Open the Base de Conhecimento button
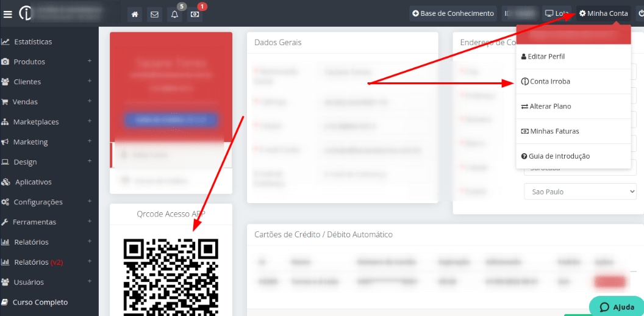 coord(453,13)
